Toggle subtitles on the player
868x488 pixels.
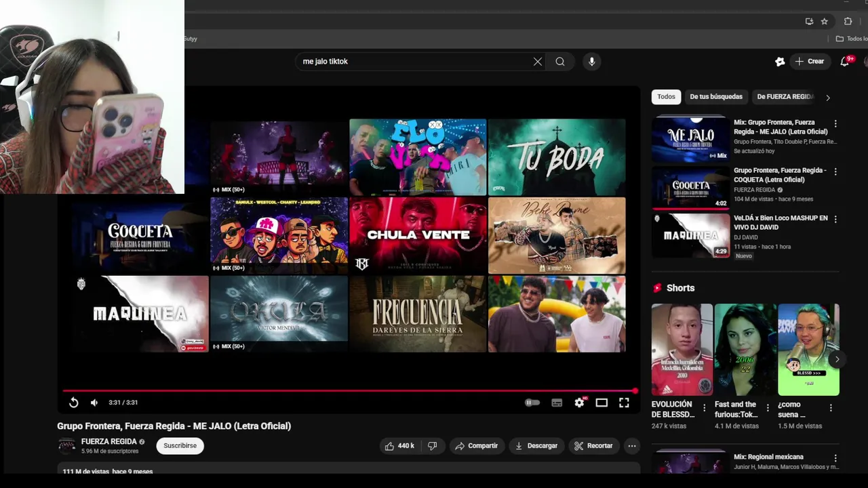557,403
